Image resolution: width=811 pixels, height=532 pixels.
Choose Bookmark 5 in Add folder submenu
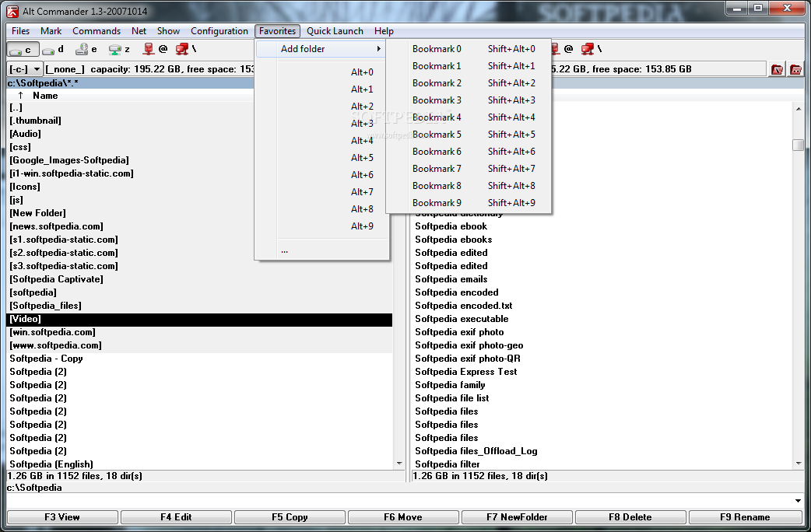(469, 134)
